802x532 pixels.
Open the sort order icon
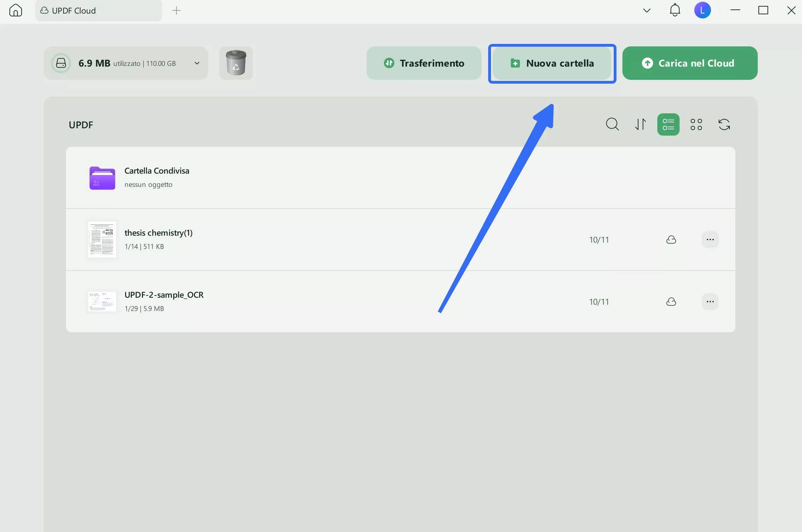[x=640, y=124]
